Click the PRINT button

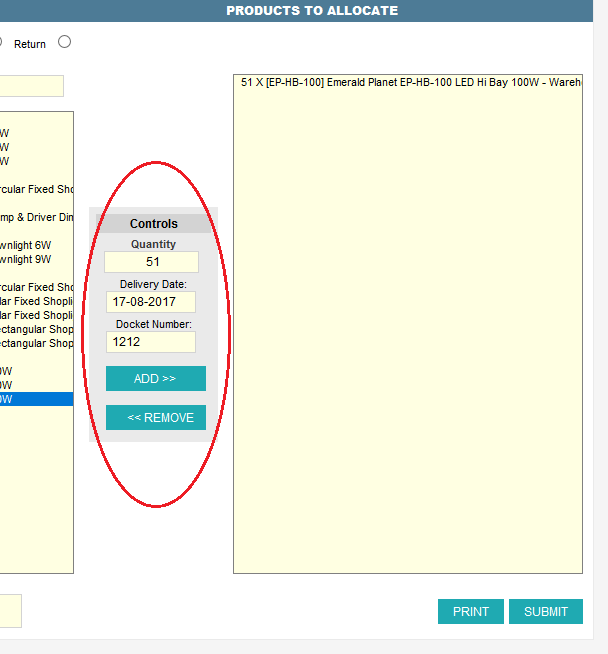[471, 612]
